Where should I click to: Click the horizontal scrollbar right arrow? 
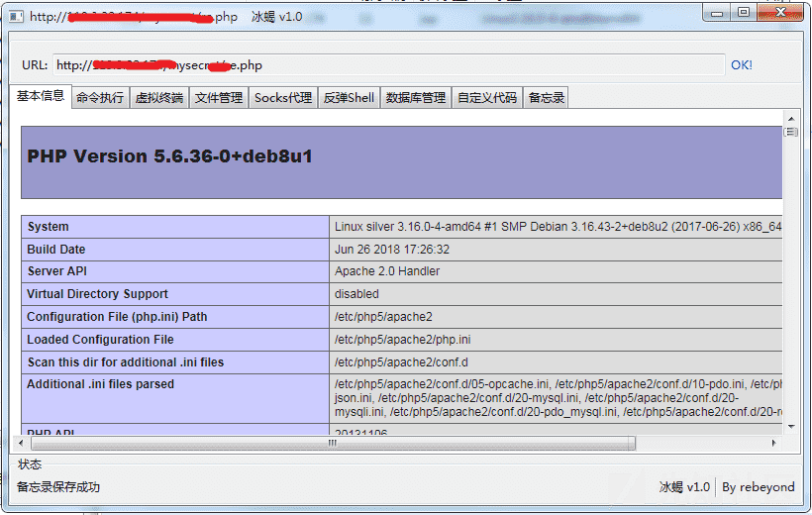[x=774, y=443]
